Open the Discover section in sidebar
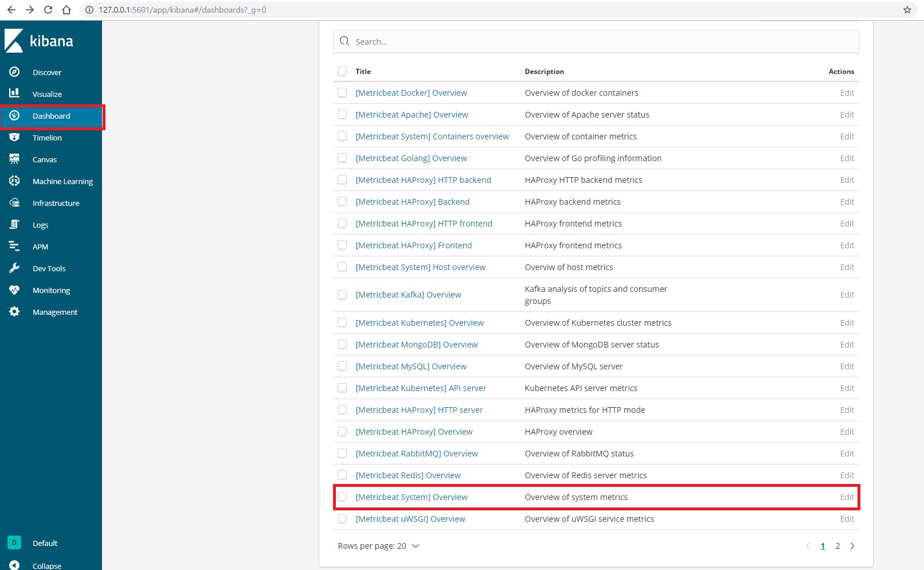Screen dimensions: 924x570 [x=46, y=72]
